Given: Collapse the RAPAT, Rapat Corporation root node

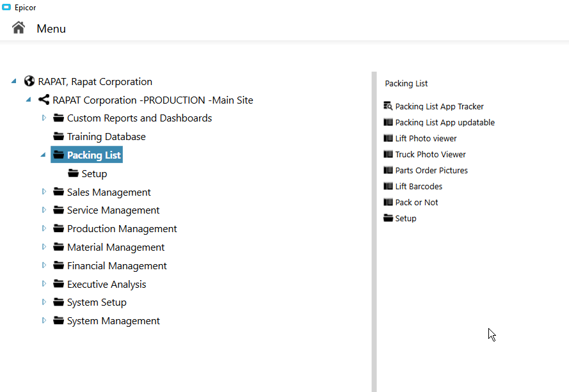Looking at the screenshot, I should [x=14, y=81].
